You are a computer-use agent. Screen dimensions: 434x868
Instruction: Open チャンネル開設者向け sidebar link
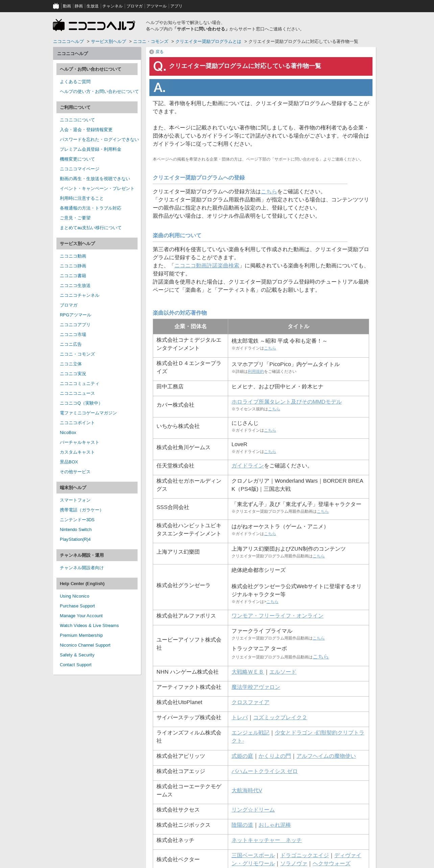click(82, 568)
